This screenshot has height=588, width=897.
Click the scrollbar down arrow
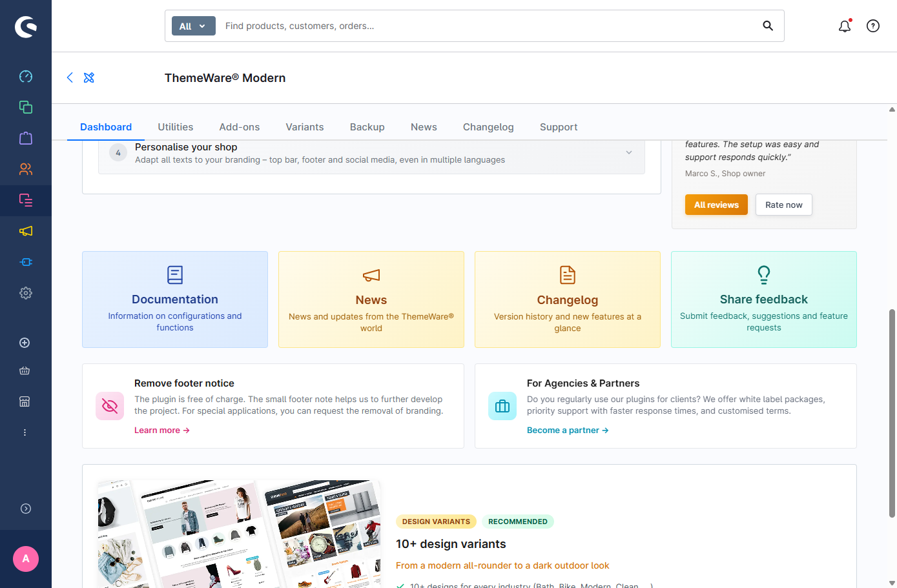tap(892, 583)
